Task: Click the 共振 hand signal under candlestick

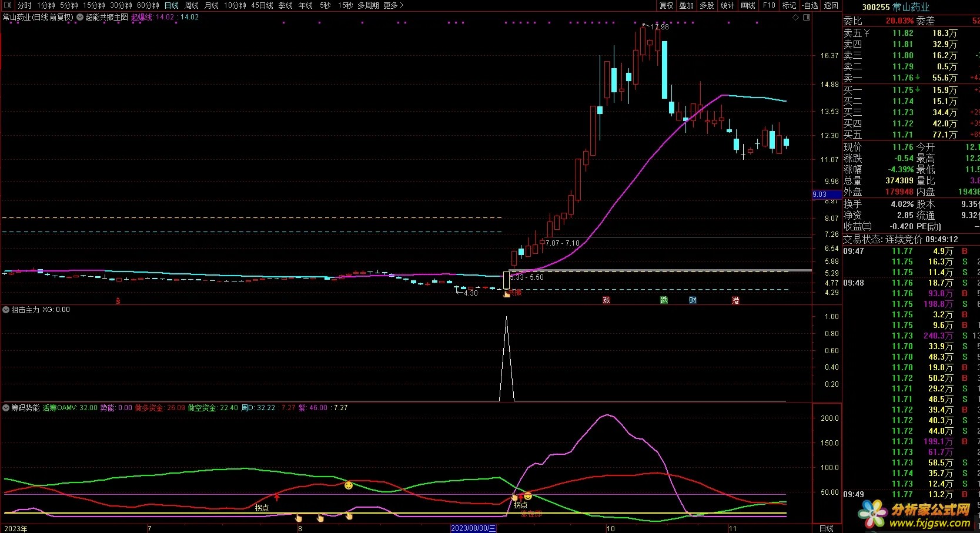Action: point(507,293)
